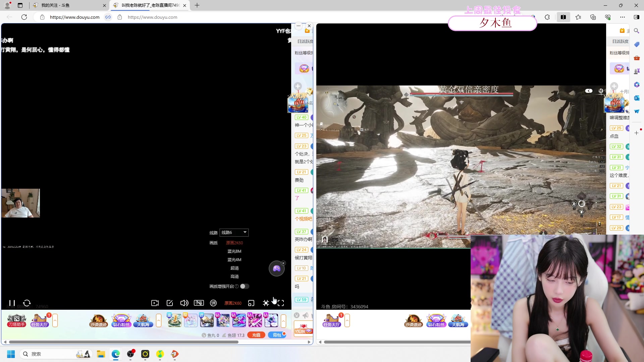
Task: Open the 原画2K60 quality menu in controls
Action: [233, 303]
